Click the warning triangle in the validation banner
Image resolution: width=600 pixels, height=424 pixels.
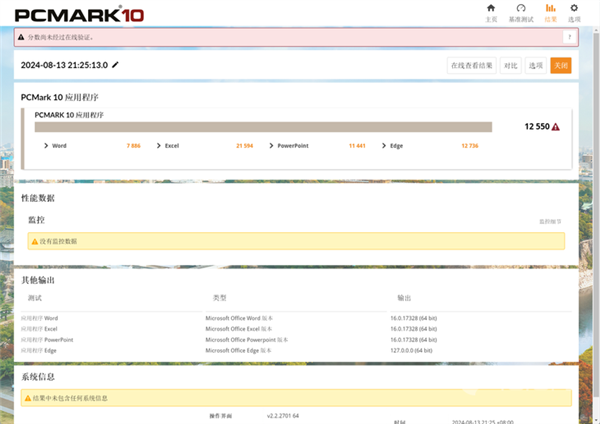22,37
